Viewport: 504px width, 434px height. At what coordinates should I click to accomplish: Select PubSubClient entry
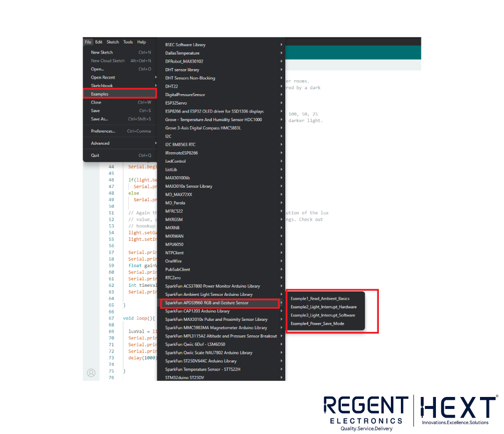[x=221, y=269]
